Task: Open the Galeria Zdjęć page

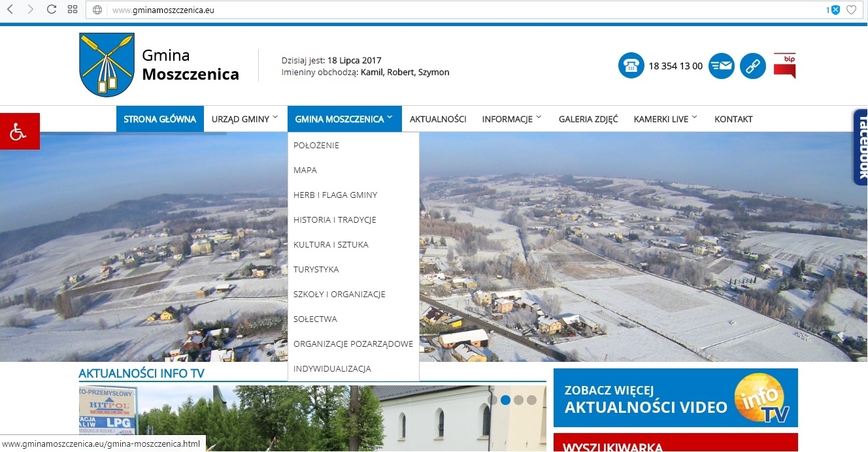Action: 588,119
